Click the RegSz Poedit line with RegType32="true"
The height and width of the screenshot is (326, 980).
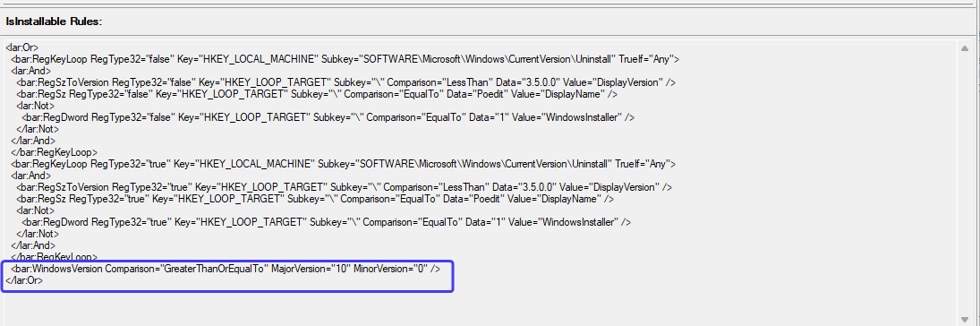coord(315,199)
